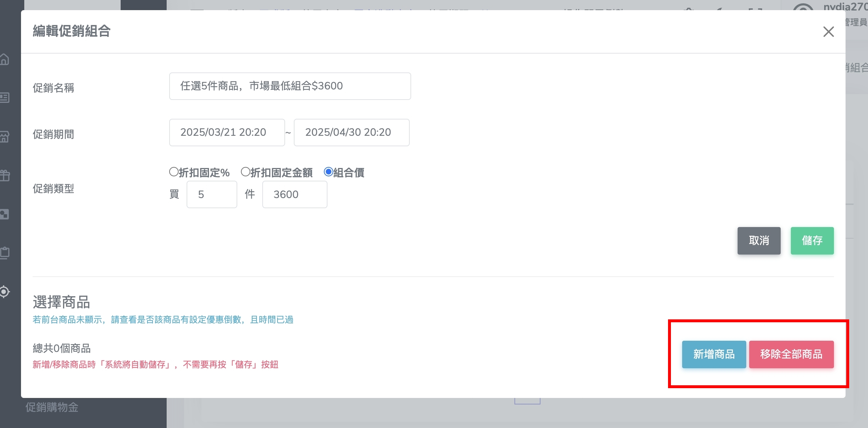
Task: Click the 新增商品 add product button
Action: pyautogui.click(x=714, y=354)
